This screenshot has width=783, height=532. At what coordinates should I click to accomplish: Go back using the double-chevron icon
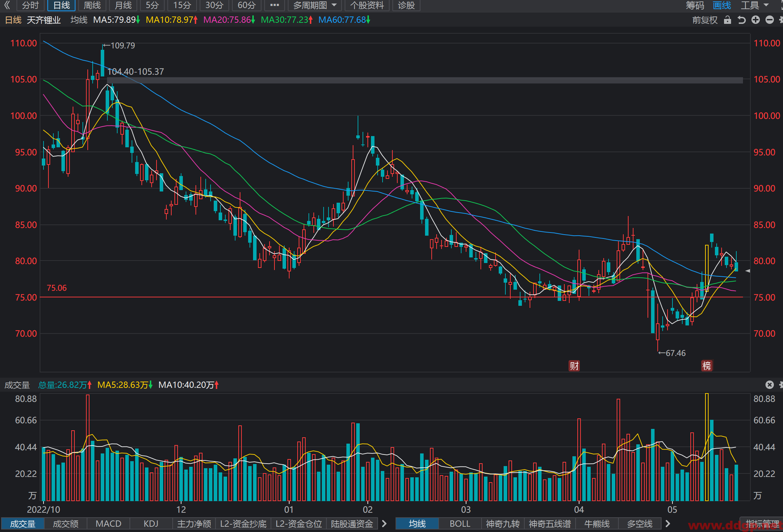7,5
